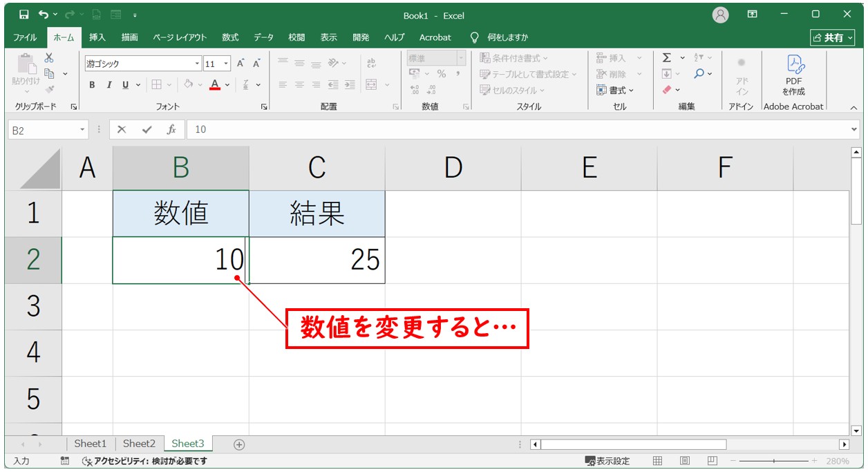Add a new sheet with plus icon

pos(239,444)
